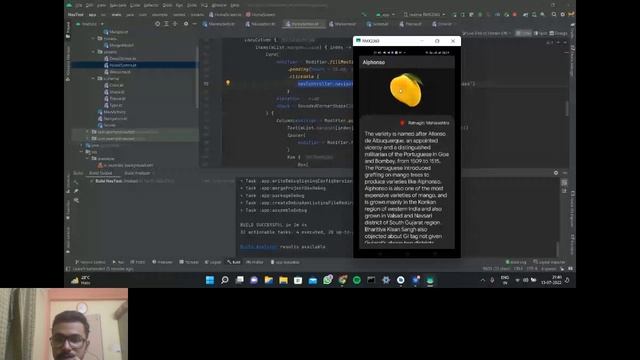The height and width of the screenshot is (360, 640).
Task: Open the Windows Start menu
Action: coord(210,280)
